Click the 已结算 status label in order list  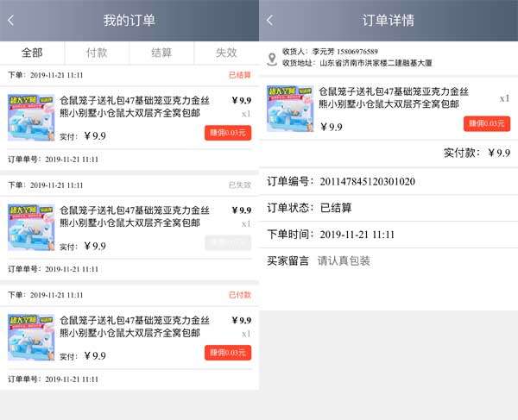click(x=240, y=75)
